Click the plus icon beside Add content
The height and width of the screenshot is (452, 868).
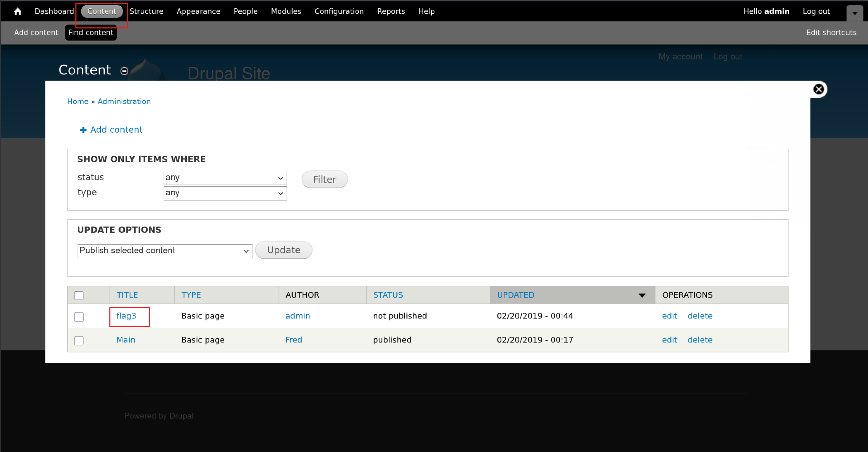[83, 130]
